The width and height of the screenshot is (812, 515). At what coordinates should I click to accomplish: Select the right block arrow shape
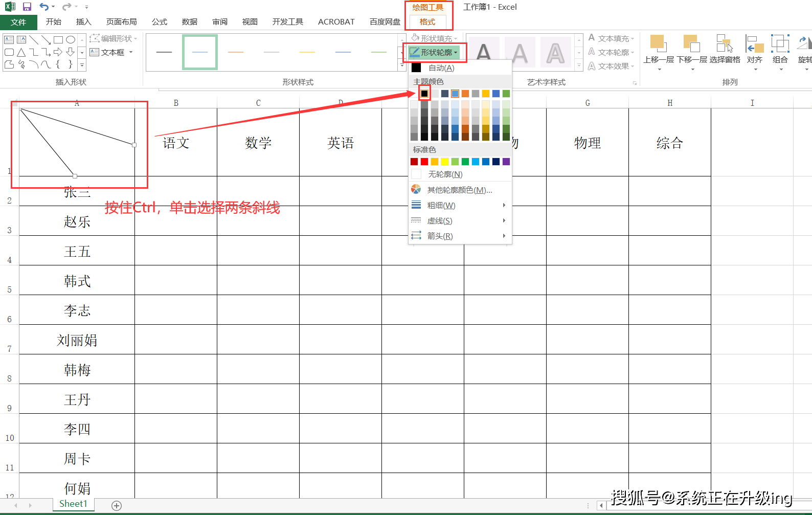coord(58,52)
